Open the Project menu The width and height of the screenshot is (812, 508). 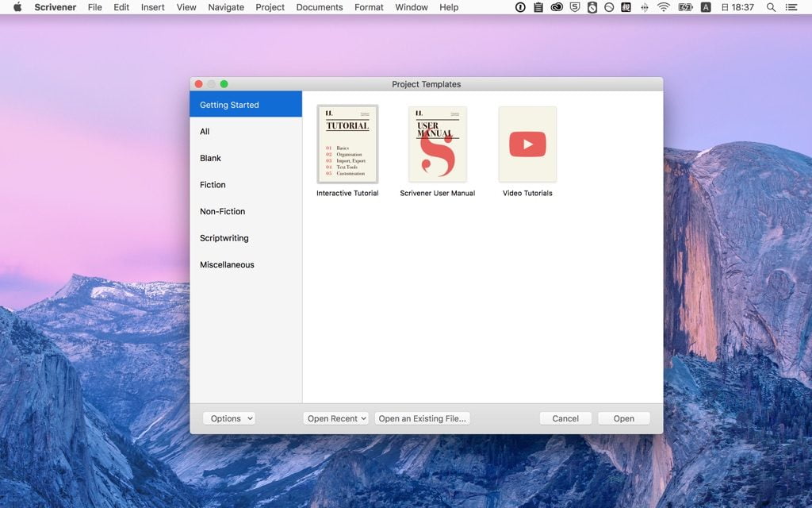(270, 7)
